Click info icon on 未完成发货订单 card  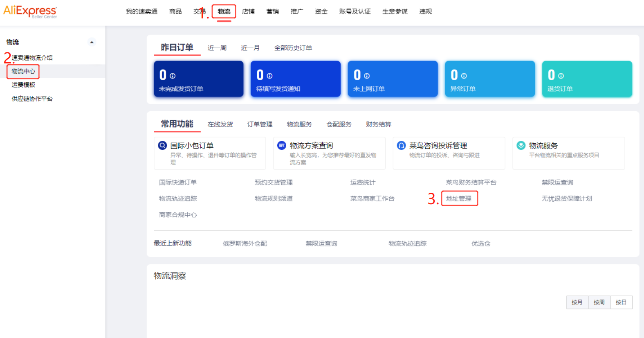[173, 76]
